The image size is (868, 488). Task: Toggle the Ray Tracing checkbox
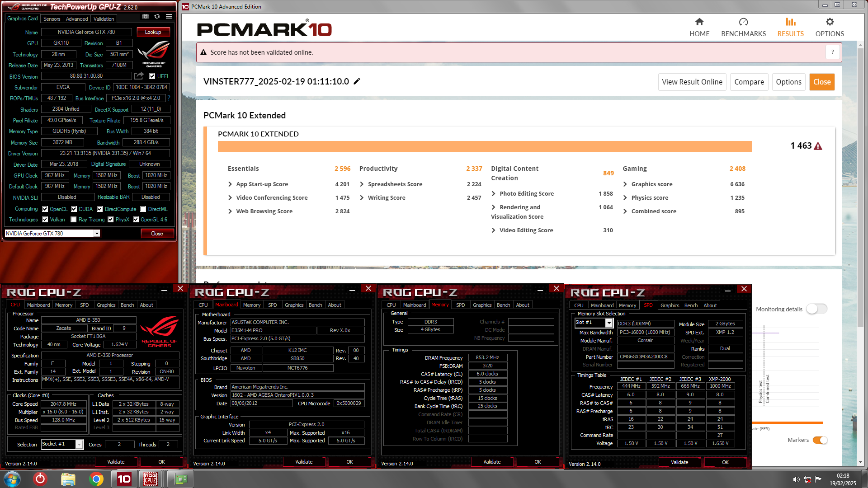pos(73,220)
